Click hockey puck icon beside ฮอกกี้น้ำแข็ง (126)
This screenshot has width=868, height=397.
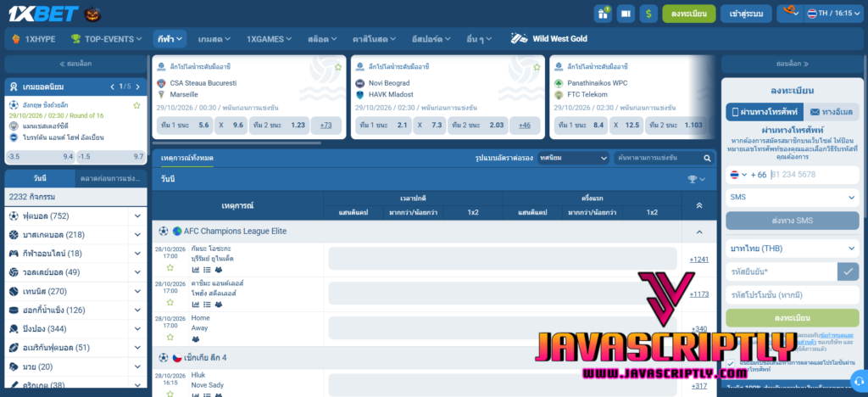click(14, 310)
